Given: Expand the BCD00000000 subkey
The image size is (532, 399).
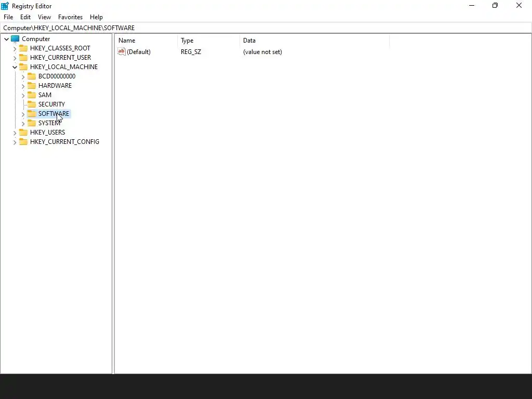Looking at the screenshot, I should (23, 77).
